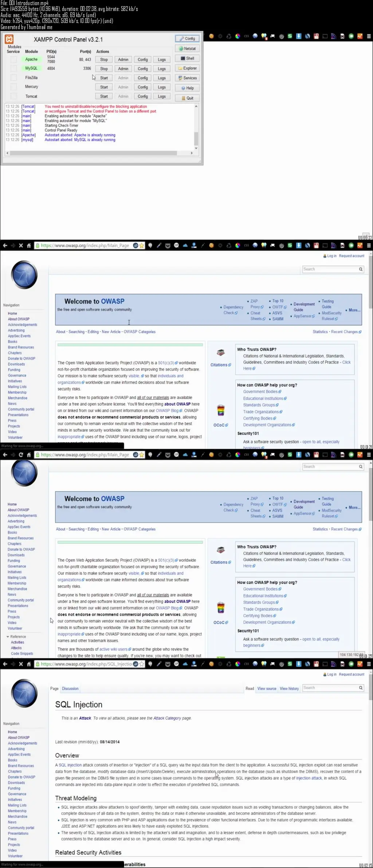Click XAMPP log scroll-right arrow

(x=192, y=153)
